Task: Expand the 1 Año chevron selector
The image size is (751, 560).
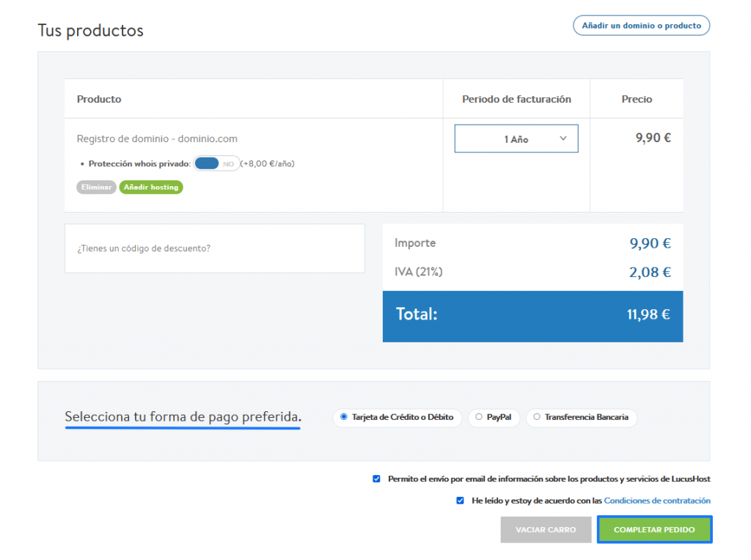Action: [563, 138]
